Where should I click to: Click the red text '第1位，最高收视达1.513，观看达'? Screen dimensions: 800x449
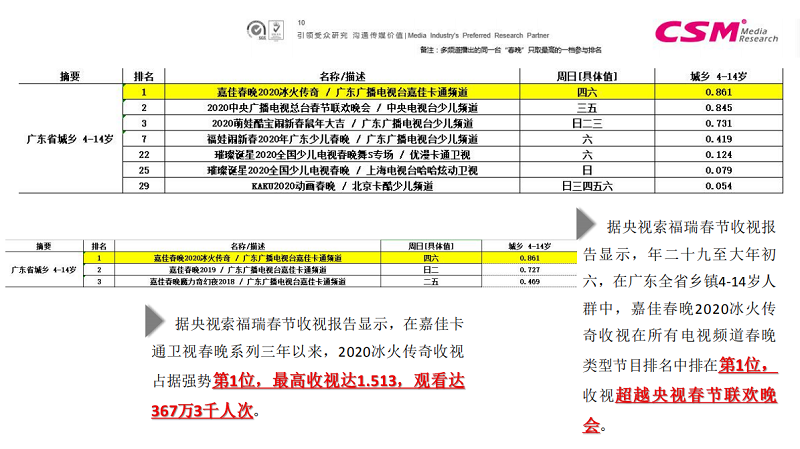[x=339, y=381]
